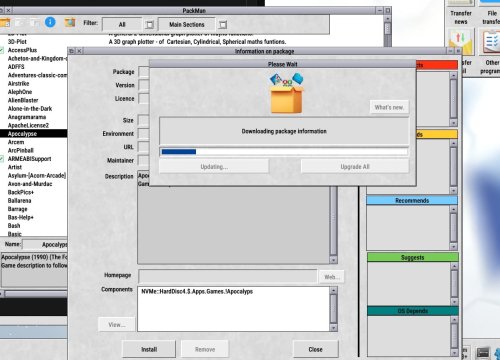500x360 pixels.
Task: Click the green Suggests header
Action: point(413,257)
